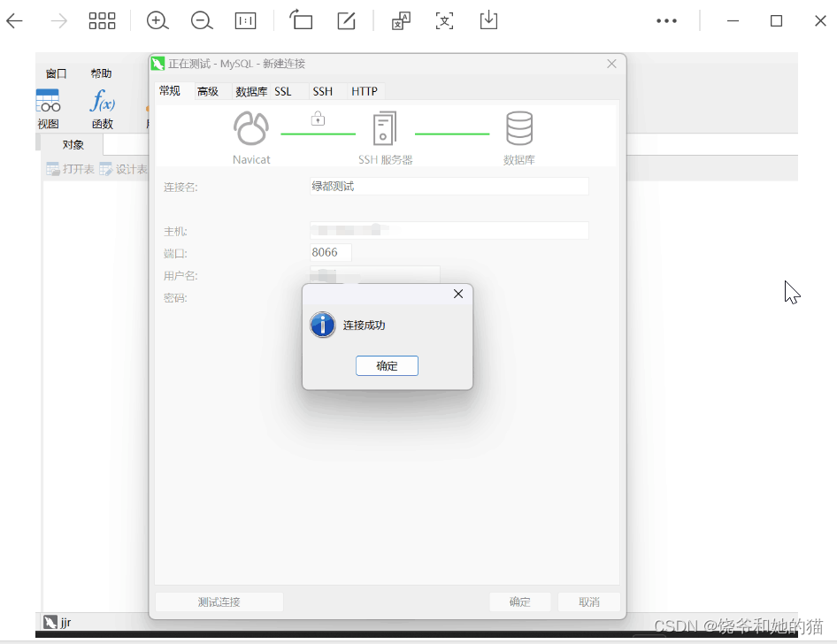Open the more options ellipsis menu
Viewport: 837px width, 644px height.
pyautogui.click(x=667, y=21)
